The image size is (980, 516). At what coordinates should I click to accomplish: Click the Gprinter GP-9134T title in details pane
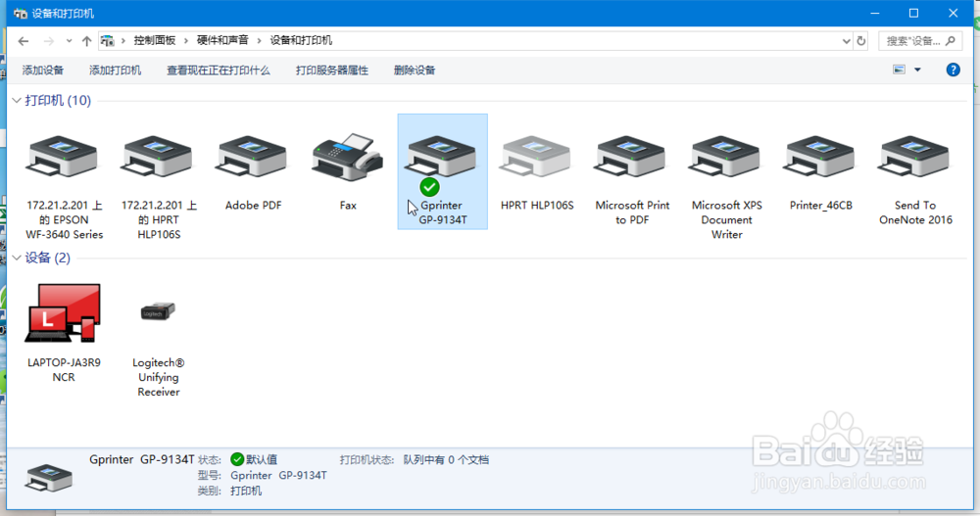pyautogui.click(x=142, y=460)
